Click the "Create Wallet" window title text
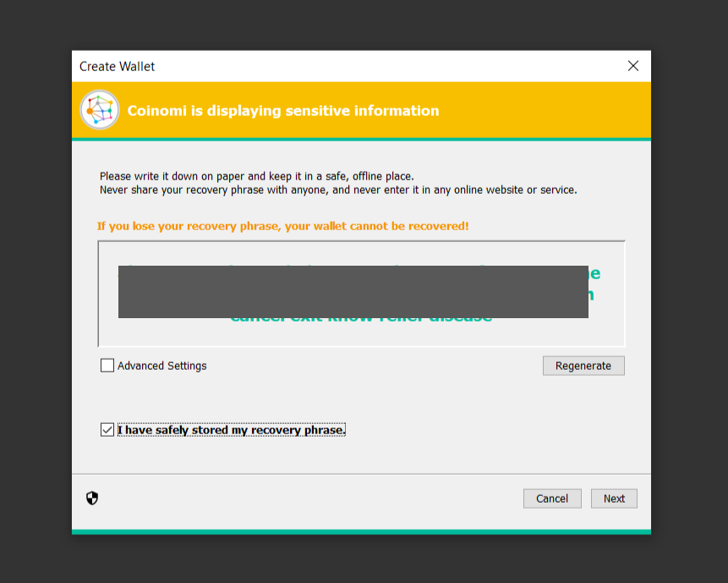The width and height of the screenshot is (728, 583). click(x=118, y=66)
